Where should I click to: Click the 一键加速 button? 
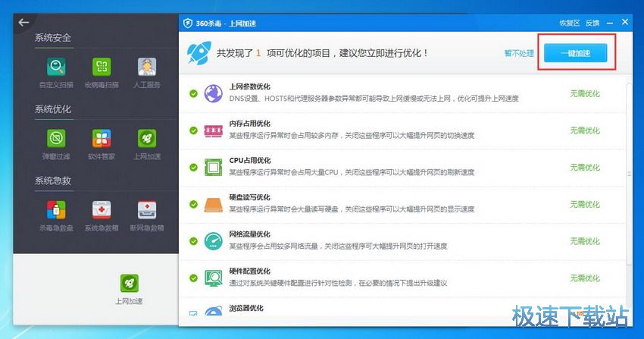tap(575, 53)
